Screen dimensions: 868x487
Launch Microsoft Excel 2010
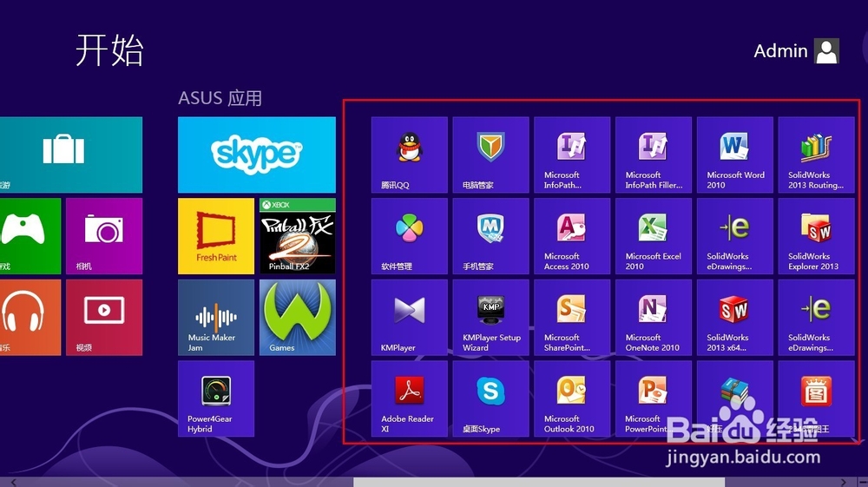tap(654, 236)
